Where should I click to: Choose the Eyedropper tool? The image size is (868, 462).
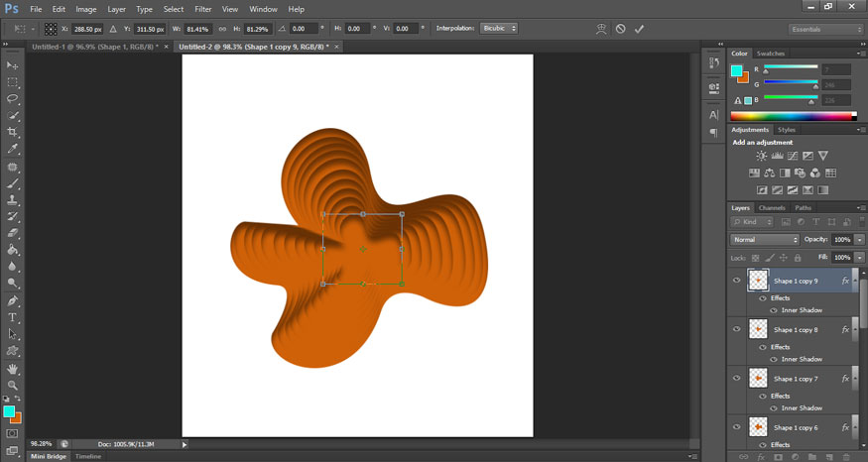(12, 149)
